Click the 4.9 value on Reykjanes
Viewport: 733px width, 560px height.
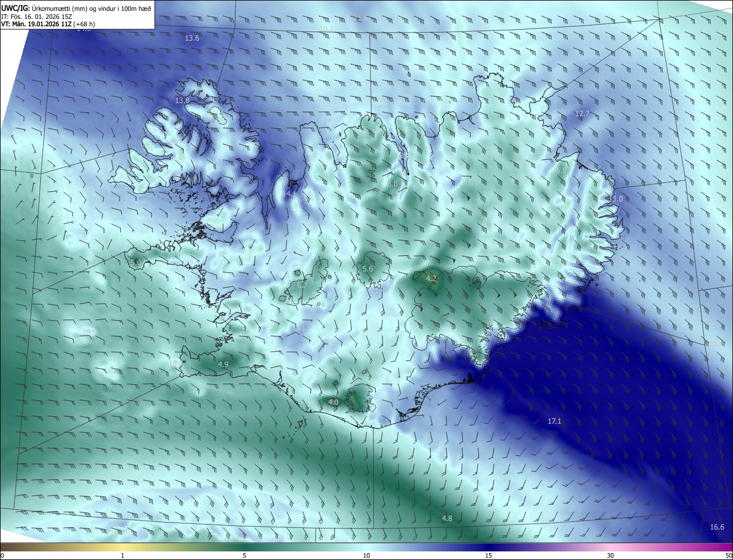click(x=223, y=364)
